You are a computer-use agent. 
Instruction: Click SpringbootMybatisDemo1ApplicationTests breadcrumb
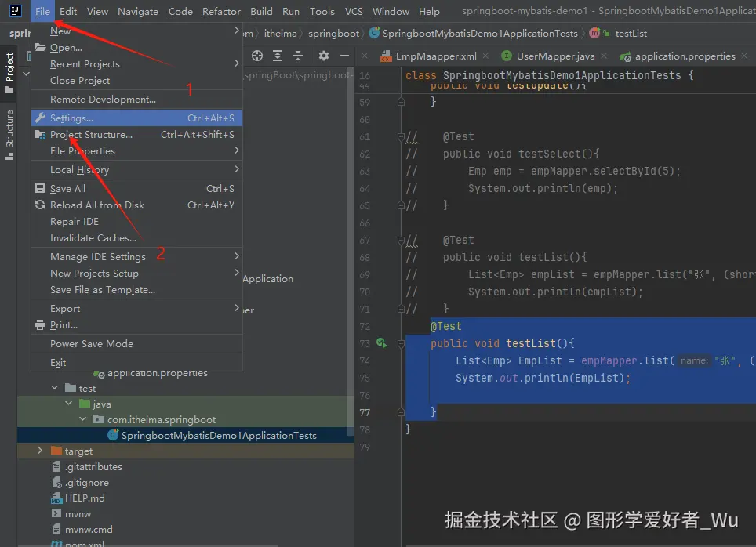point(479,34)
